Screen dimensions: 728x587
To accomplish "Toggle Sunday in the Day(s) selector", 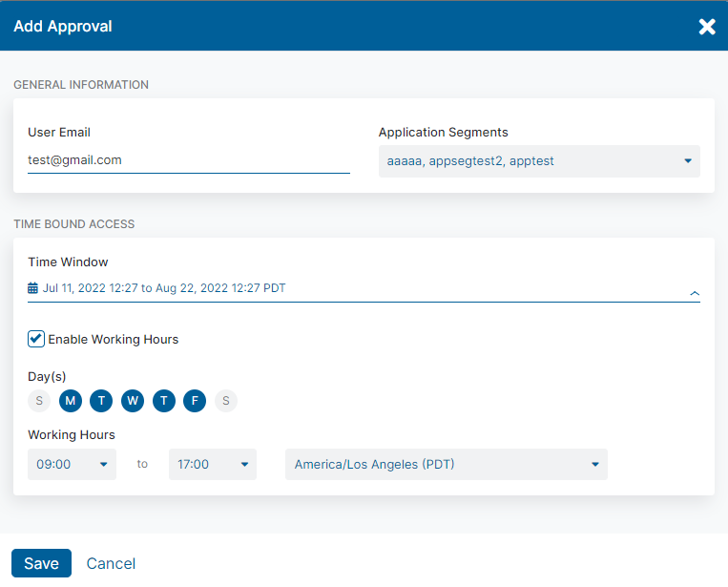I will [39, 401].
